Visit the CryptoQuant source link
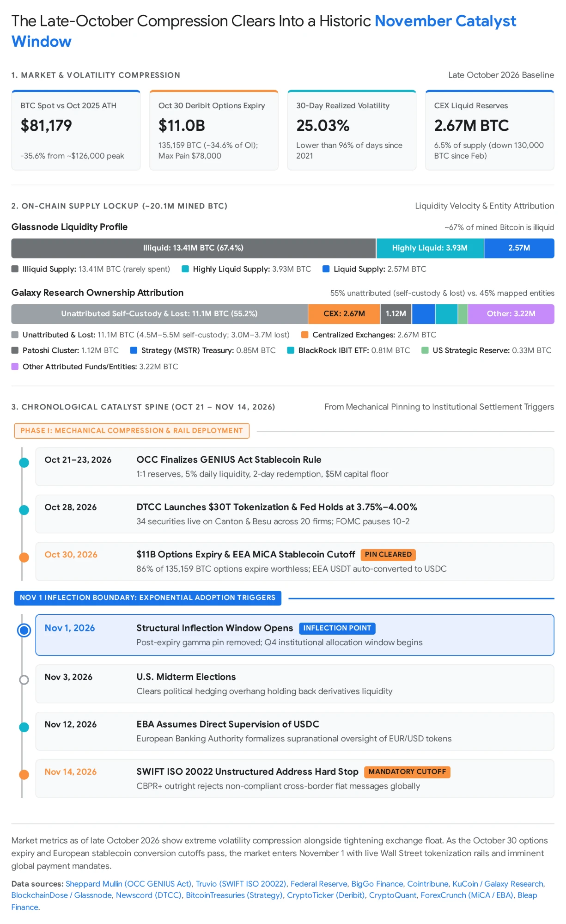This screenshot has height=924, width=566. (x=393, y=895)
